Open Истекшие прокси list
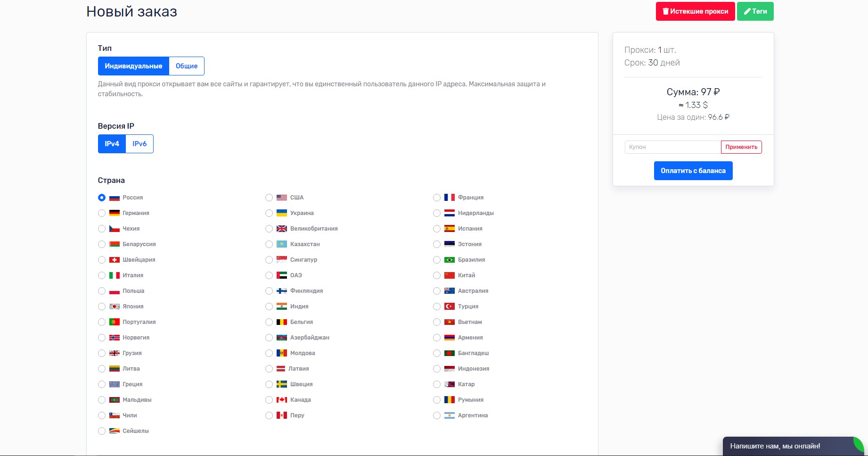Screen dimensions: 868x456 (695, 11)
